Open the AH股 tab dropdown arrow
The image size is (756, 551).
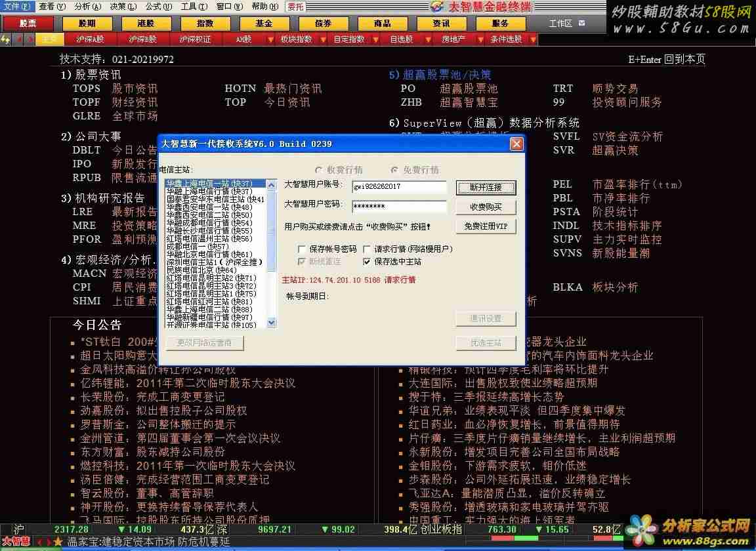point(270,39)
